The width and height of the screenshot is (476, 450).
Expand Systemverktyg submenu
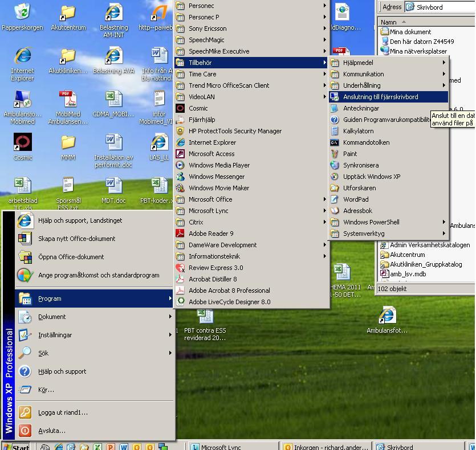[x=388, y=234]
